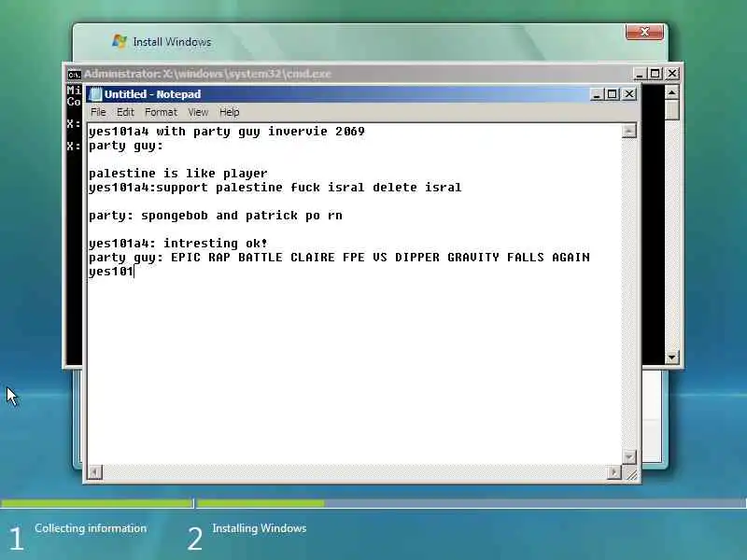Click the Notepad resize grip corner
This screenshot has height=560, width=747.
pos(631,474)
